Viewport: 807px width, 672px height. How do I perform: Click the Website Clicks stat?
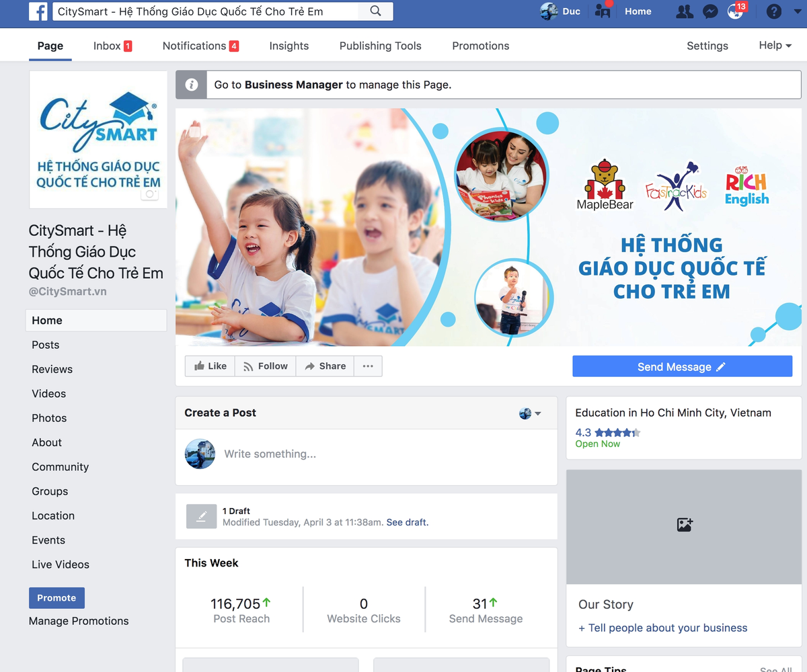tap(364, 610)
